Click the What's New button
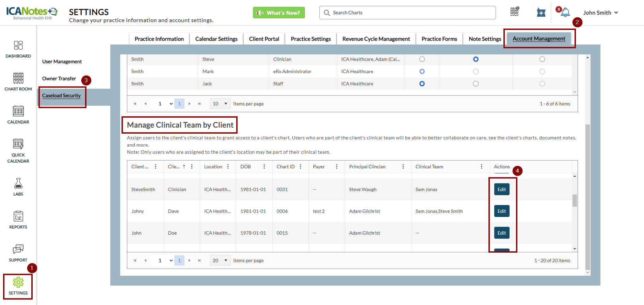The width and height of the screenshot is (644, 305). (x=279, y=13)
